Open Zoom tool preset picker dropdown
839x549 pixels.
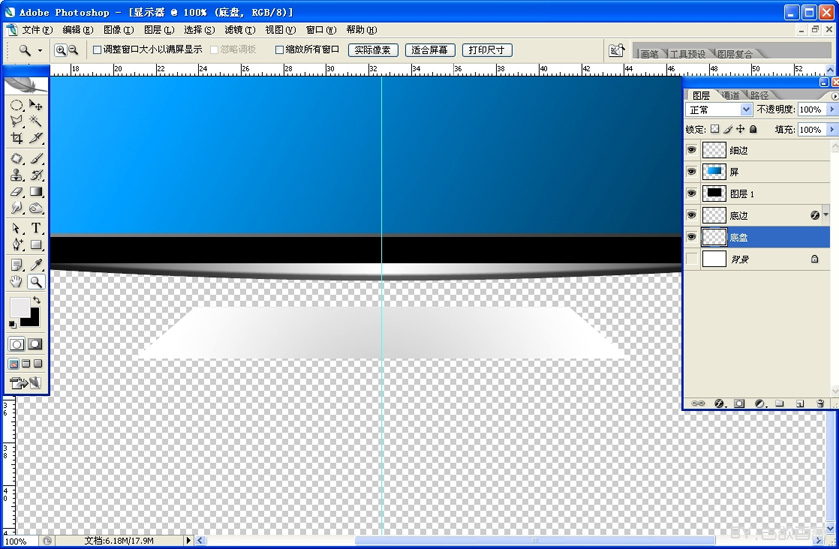pos(40,50)
